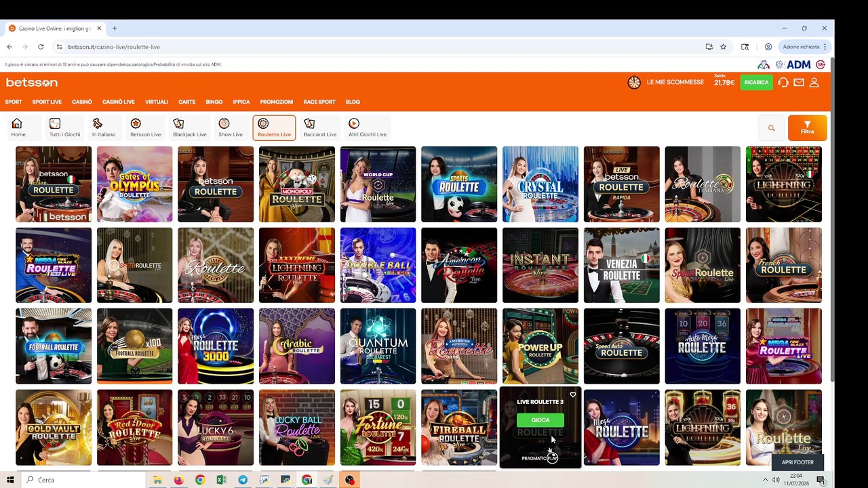The height and width of the screenshot is (488, 868).
Task: Open the Altri Giochi Live category
Action: point(368,128)
